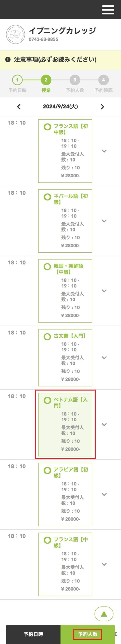
Task: Click the step 3 circle 予約人数
Action: point(75,80)
